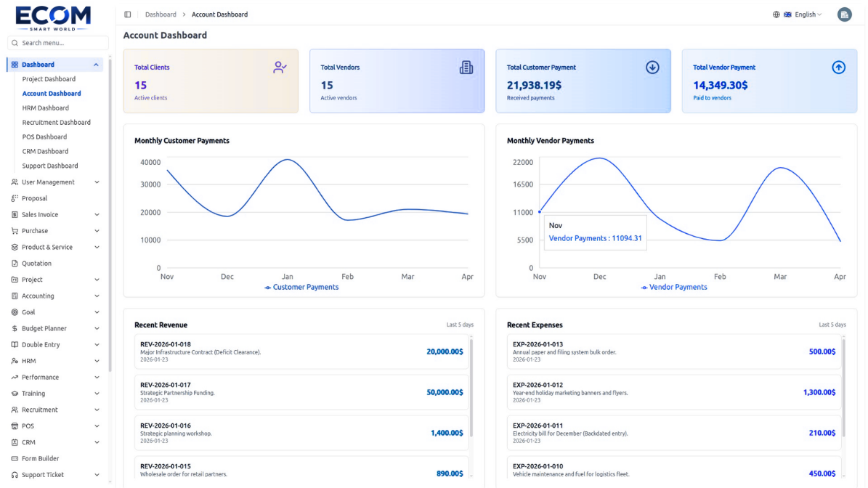Click the globe language icon

pyautogui.click(x=776, y=15)
